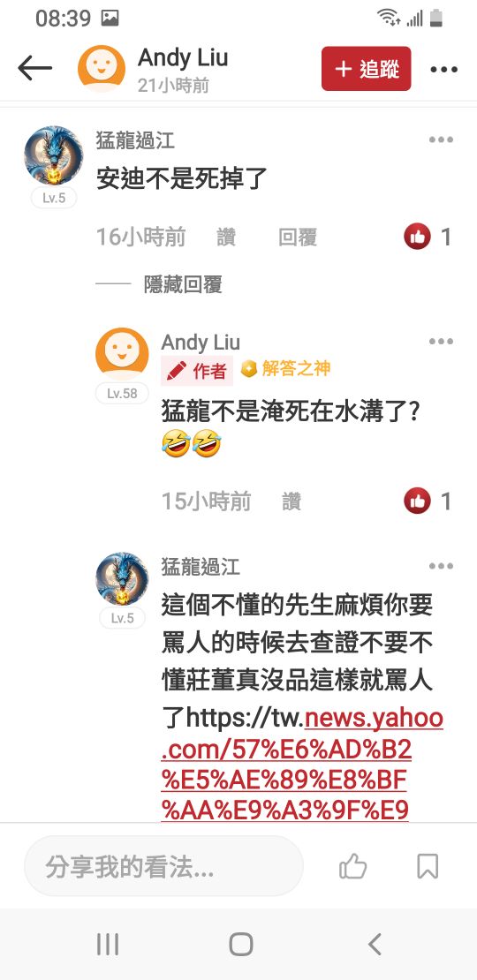
Task: Tap red thumbs-up badge on Andy Liu's reply
Action: pyautogui.click(x=417, y=501)
